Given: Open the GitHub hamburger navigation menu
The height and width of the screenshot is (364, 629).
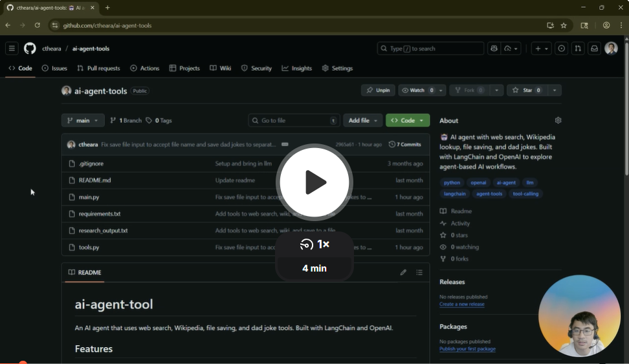Looking at the screenshot, I should [x=12, y=48].
